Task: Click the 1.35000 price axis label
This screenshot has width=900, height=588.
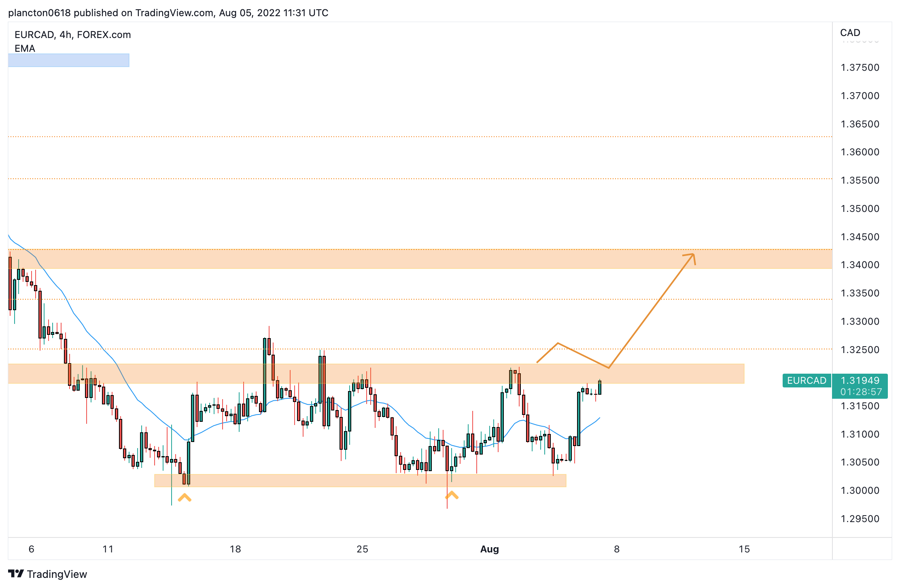Action: tap(860, 209)
